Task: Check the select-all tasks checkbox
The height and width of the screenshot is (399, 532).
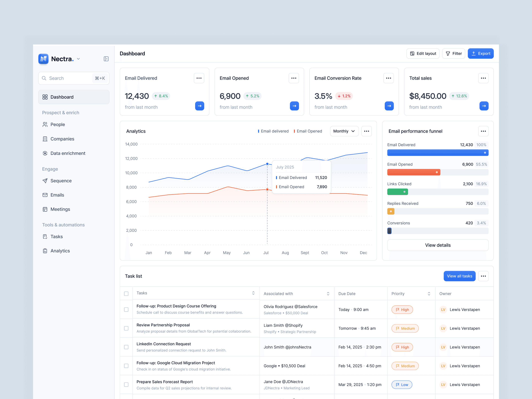Action: coord(126,294)
